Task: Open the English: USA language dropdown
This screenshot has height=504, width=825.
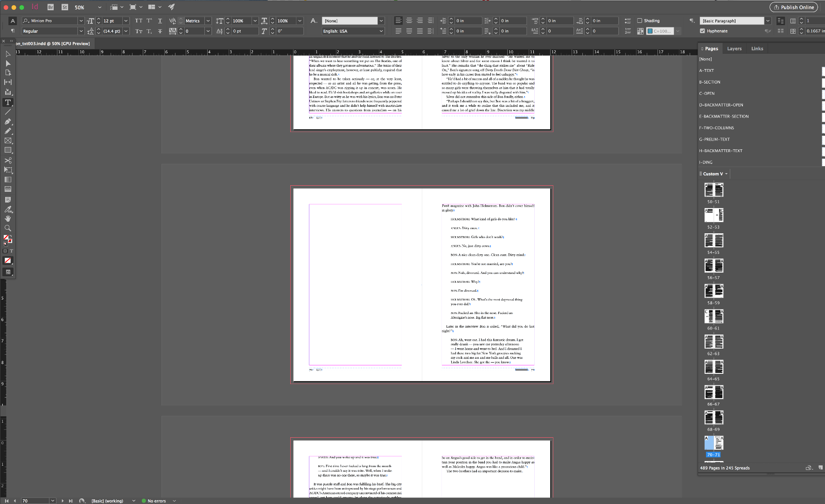Action: tap(381, 31)
